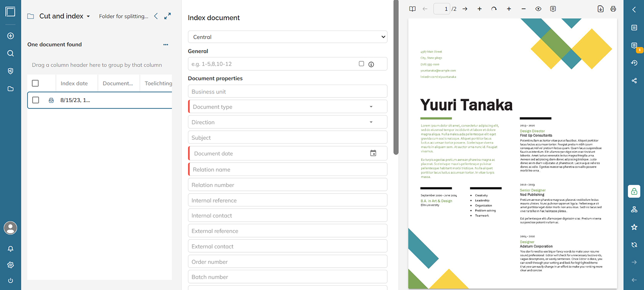
Task: Open notifications bell in left sidebar
Action: click(x=11, y=249)
